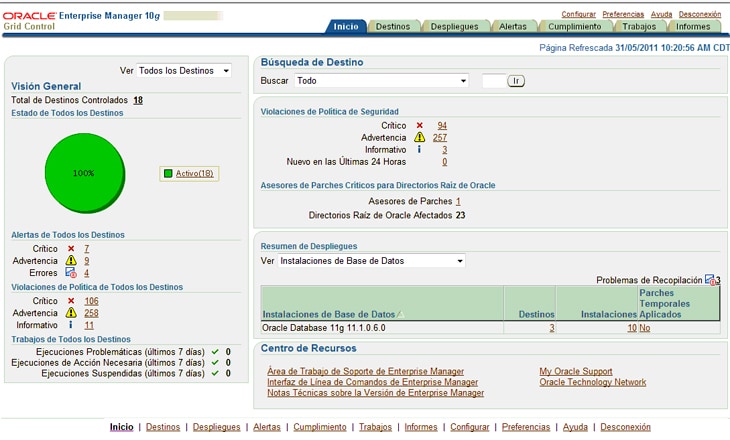
Task: Open the 7 critical alerts link
Action: click(87, 249)
